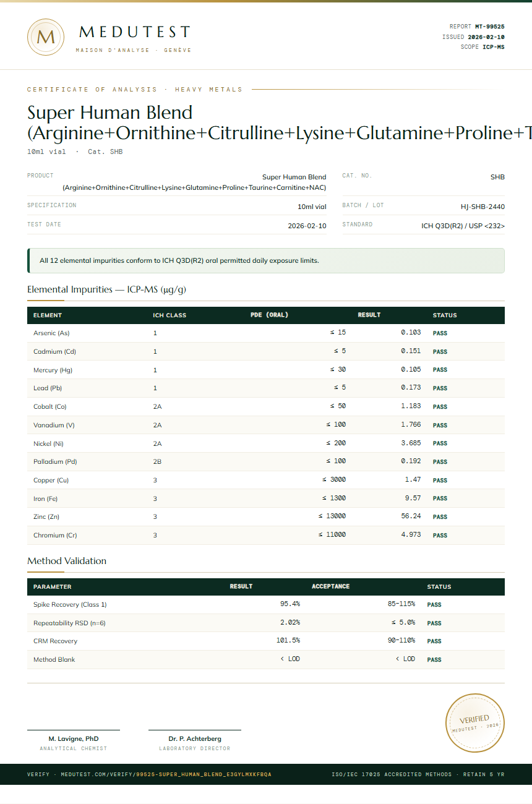This screenshot has width=532, height=804.
Task: Click the RESULT header in impurities table
Action: pyautogui.click(x=369, y=315)
